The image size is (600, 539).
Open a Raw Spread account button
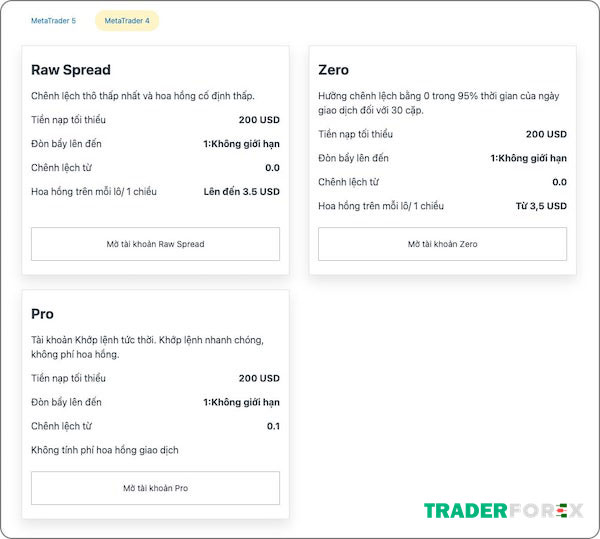[x=155, y=244]
